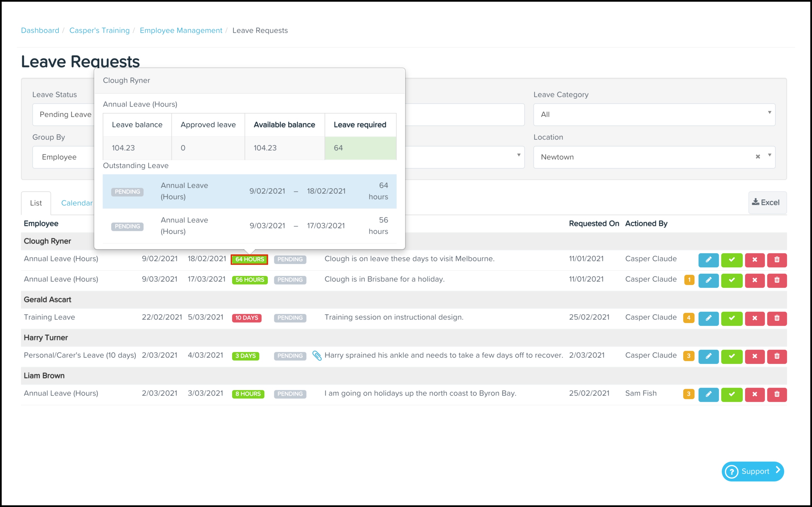812x507 pixels.
Task: Go to Employee Management breadcrumb link
Action: [181, 30]
